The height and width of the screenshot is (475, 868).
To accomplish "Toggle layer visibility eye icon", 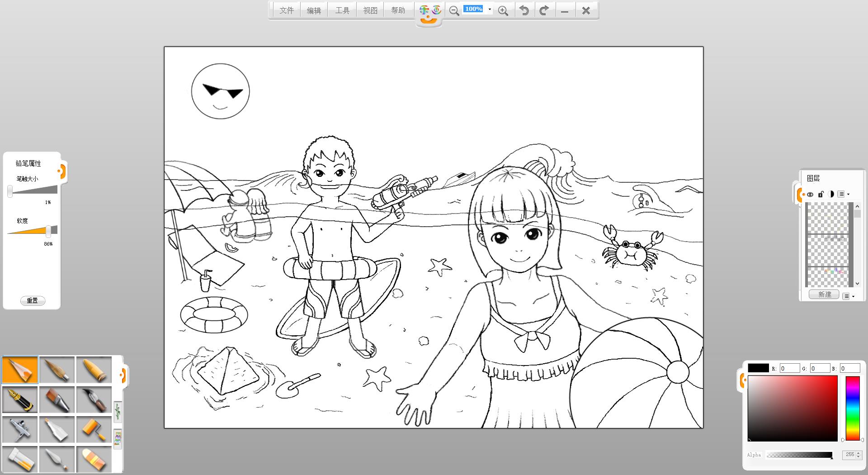I will pos(810,195).
